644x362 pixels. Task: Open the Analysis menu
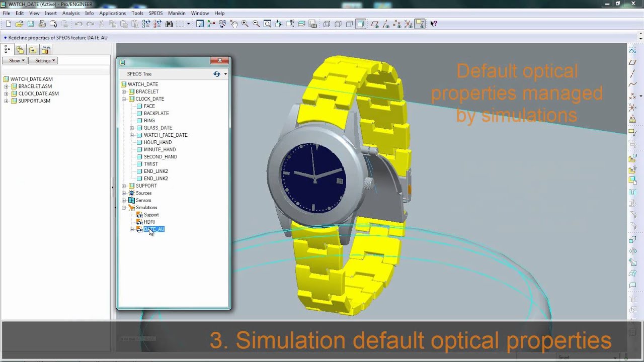71,13
